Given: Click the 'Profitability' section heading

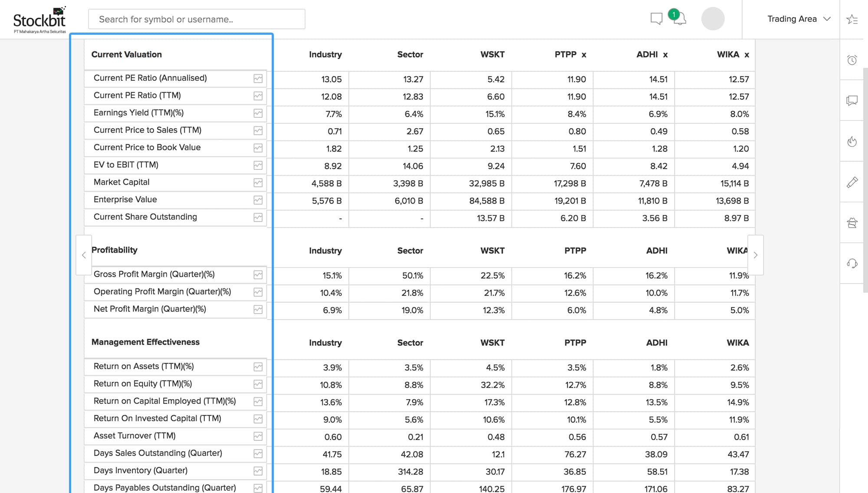Looking at the screenshot, I should coord(115,250).
